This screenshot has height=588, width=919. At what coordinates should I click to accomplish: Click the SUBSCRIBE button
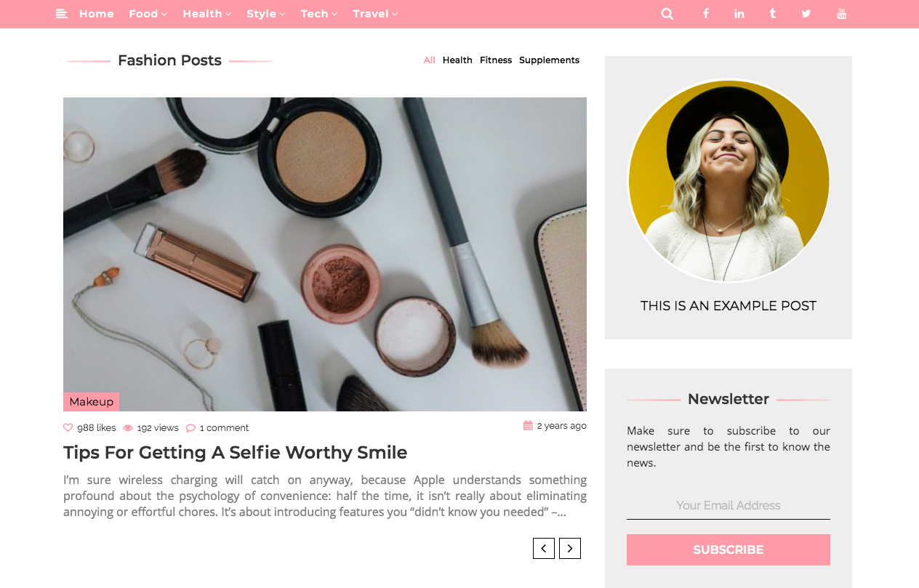(729, 549)
